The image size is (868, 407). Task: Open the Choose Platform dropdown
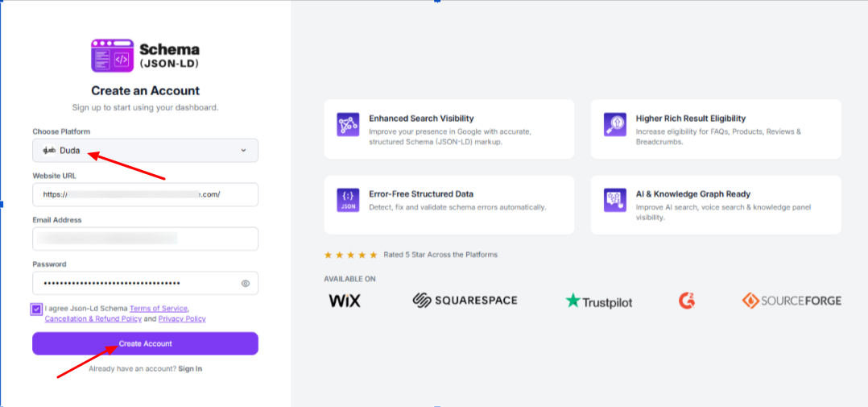coord(145,150)
